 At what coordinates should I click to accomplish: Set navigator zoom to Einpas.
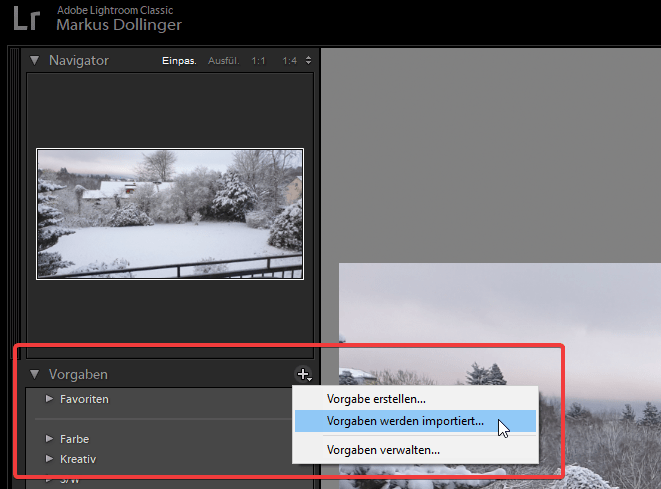click(x=179, y=61)
